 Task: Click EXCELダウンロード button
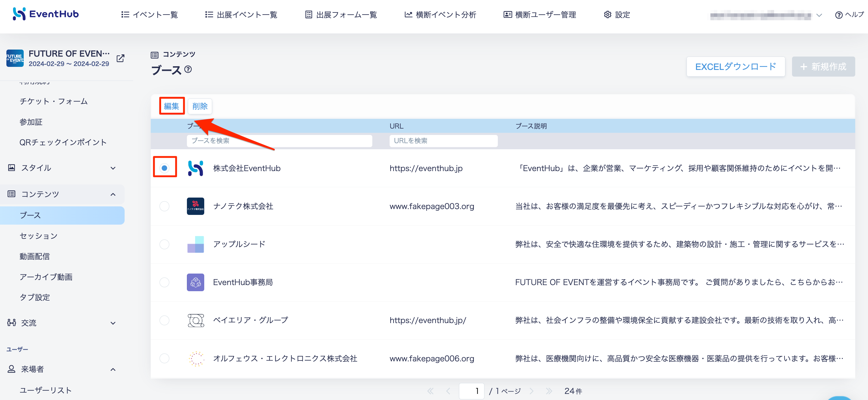[735, 66]
